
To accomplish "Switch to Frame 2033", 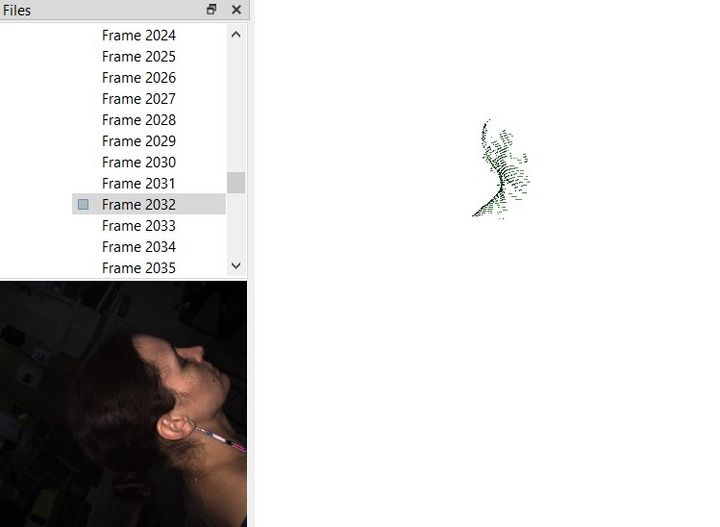I will point(138,225).
